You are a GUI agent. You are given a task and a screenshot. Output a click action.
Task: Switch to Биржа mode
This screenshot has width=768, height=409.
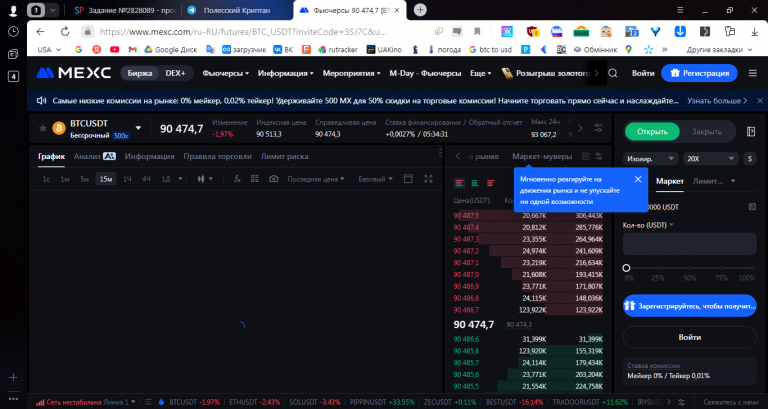tap(140, 73)
